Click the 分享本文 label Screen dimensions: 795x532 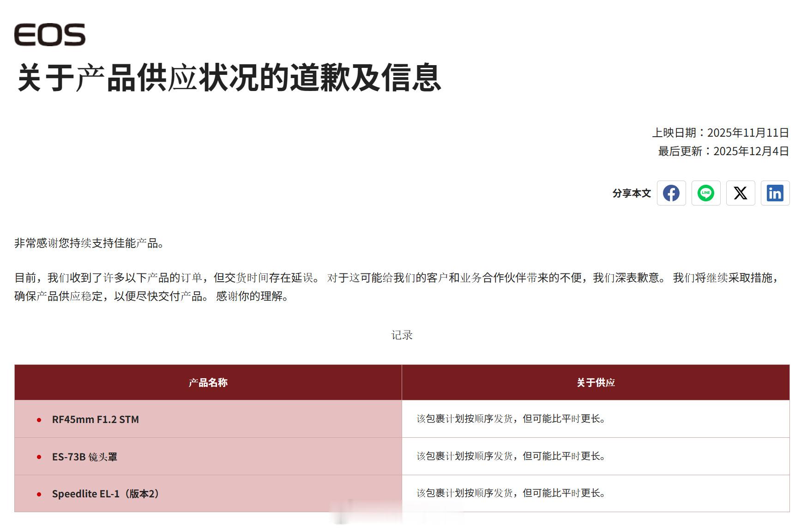[632, 193]
